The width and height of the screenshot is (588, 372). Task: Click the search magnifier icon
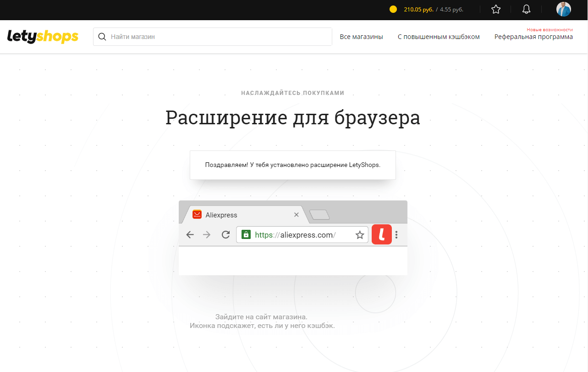(x=102, y=37)
